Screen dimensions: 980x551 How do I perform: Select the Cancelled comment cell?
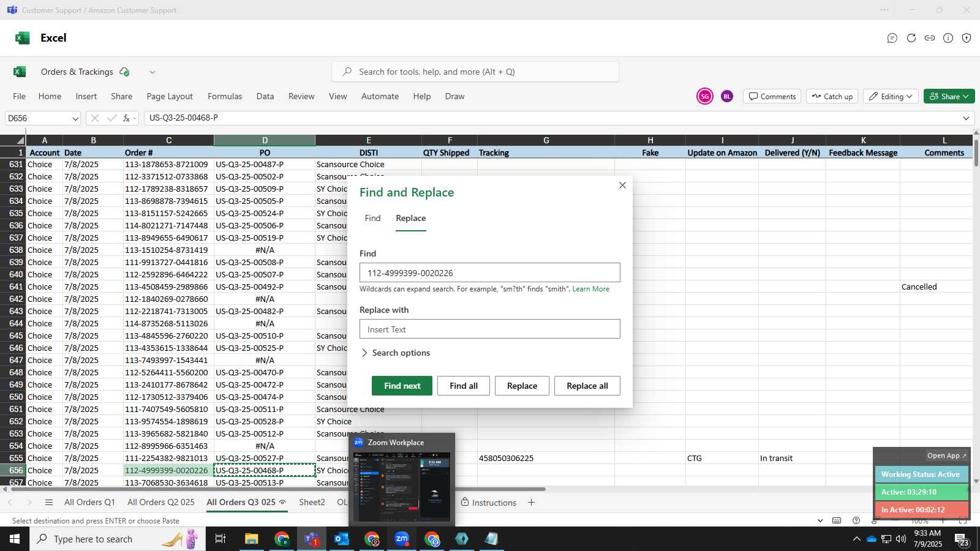[937, 287]
